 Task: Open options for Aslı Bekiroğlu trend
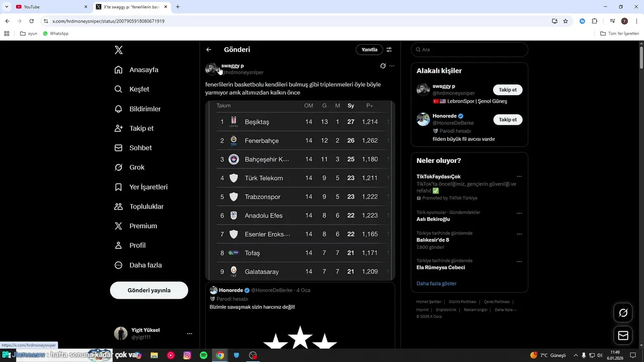[519, 213]
